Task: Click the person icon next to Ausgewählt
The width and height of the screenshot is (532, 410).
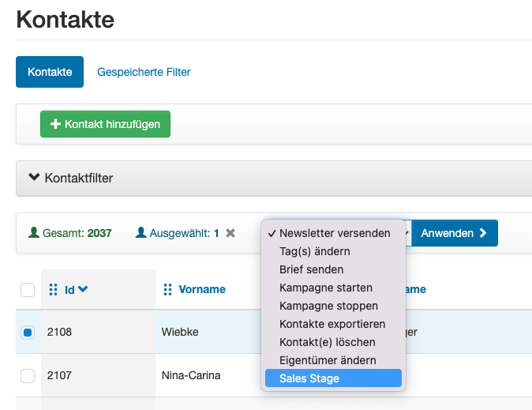Action: click(140, 233)
